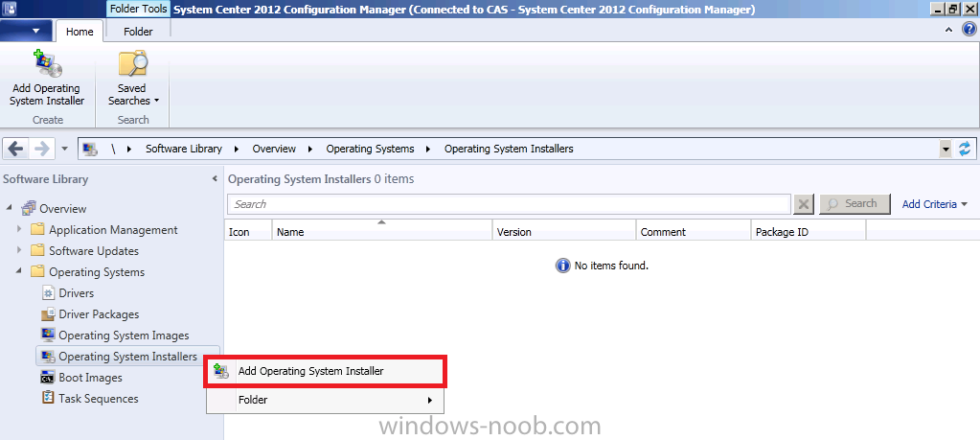Viewport: 980px width, 440px height.
Task: Open the blue application menu dropdown
Action: [x=26, y=31]
